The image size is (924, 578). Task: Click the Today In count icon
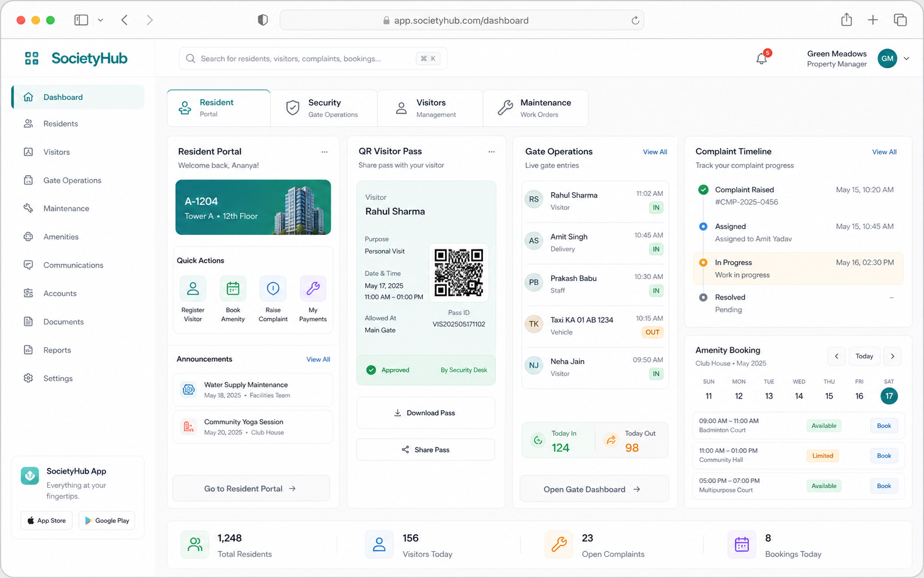pyautogui.click(x=538, y=440)
